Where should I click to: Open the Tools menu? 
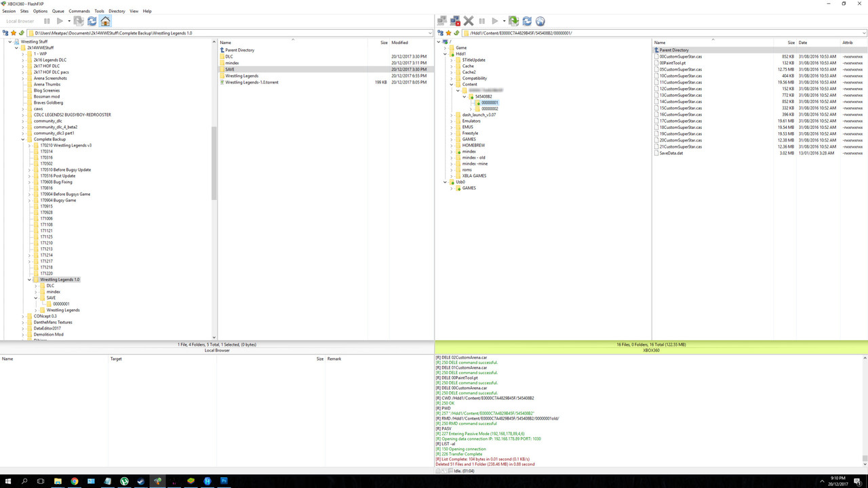coord(100,11)
